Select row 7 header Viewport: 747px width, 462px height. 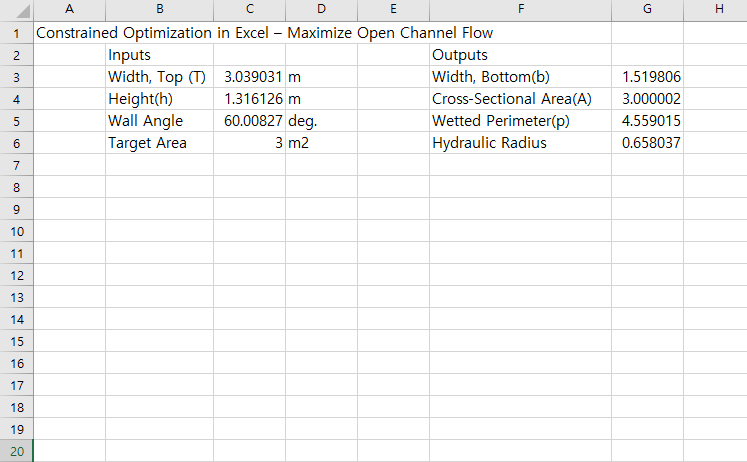(17, 165)
